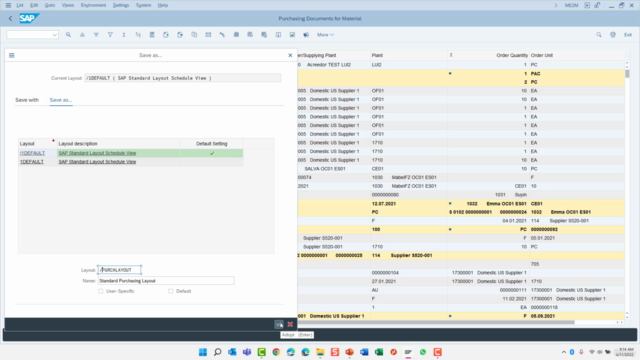
Task: Check the User-Specific checkbox
Action: [101, 291]
